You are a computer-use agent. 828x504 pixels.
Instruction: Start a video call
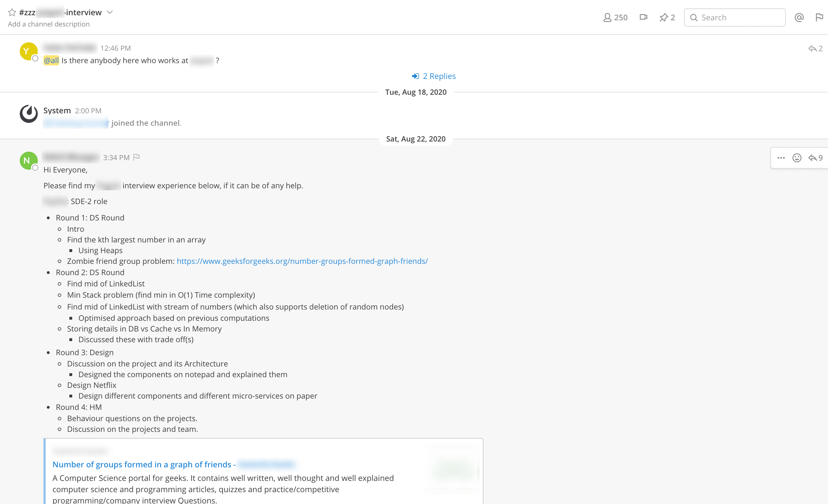644,17
